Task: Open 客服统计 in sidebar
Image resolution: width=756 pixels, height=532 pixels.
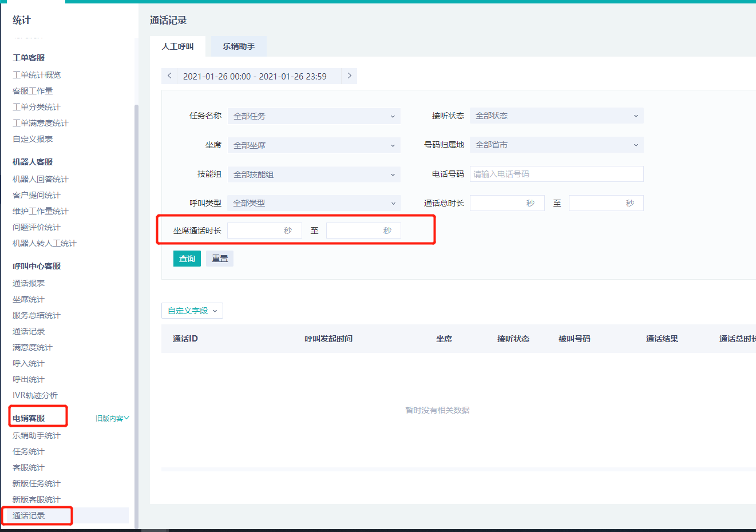Action: [x=29, y=467]
